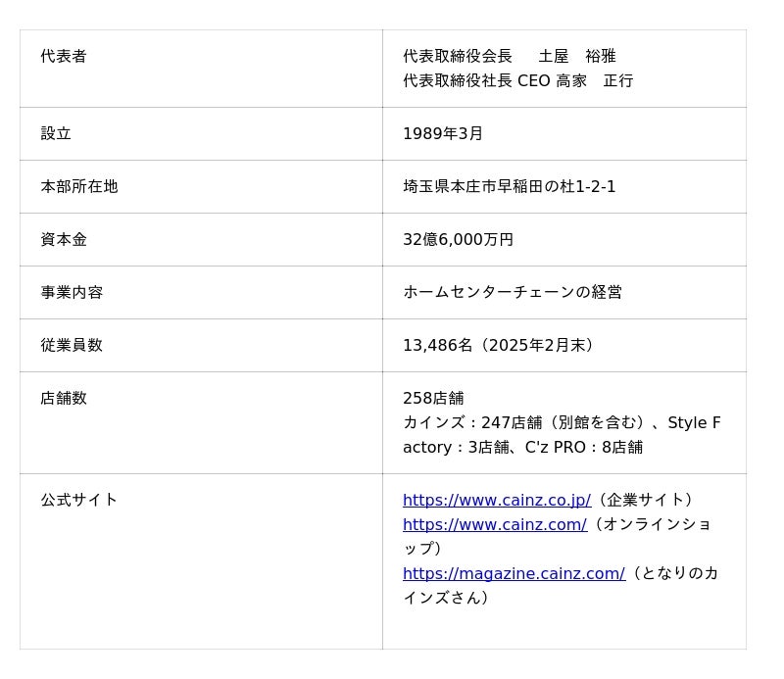
Task: Open the magazine.cainz.com link
Action: [x=513, y=573]
